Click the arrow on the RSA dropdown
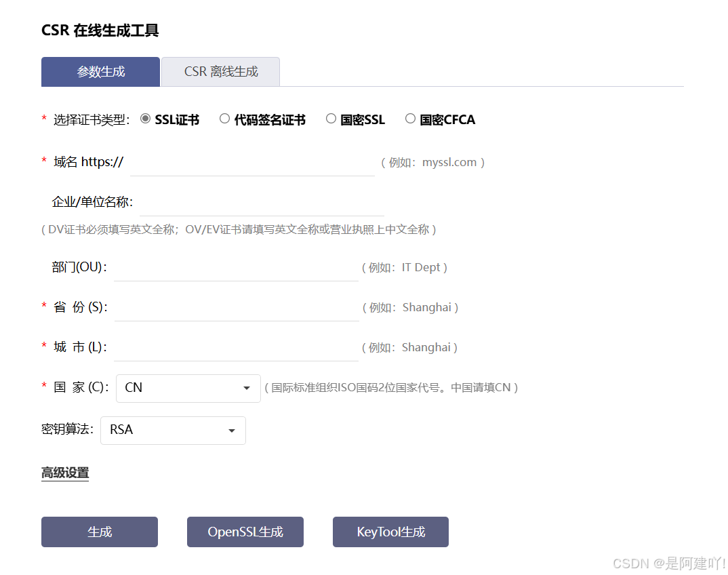728x575 pixels. coord(232,431)
